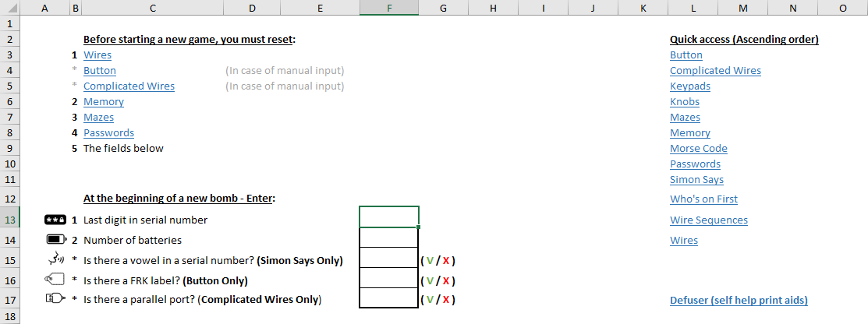Click the FRK label tag icon

click(55, 280)
